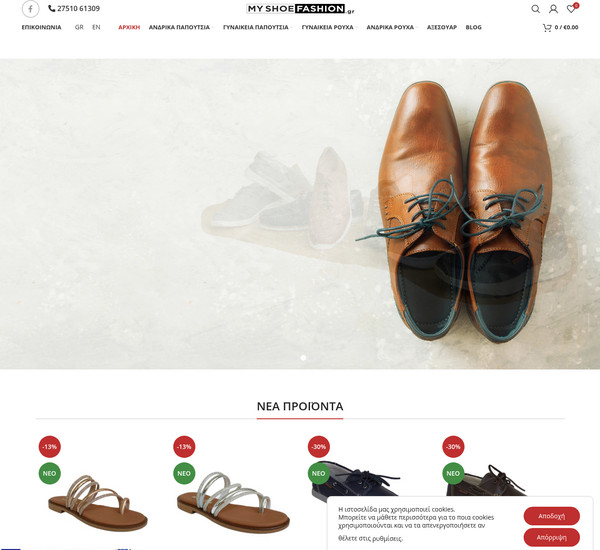
Task: Open the shopping cart 0 / €0.00
Action: point(560,28)
